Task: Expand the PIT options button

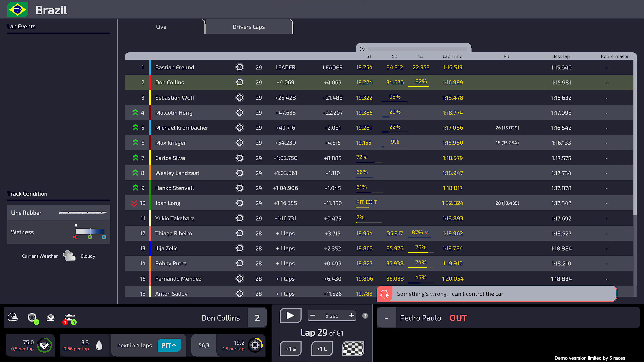Action: pyautogui.click(x=169, y=345)
